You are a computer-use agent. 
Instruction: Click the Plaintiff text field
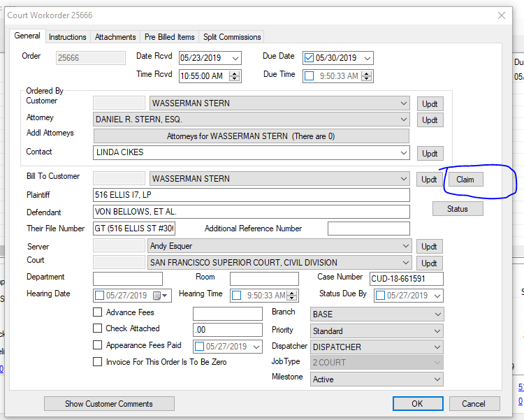pyautogui.click(x=252, y=195)
